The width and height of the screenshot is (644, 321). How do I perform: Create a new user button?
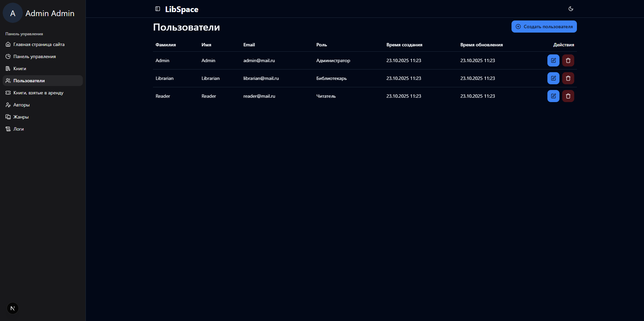[x=544, y=27]
